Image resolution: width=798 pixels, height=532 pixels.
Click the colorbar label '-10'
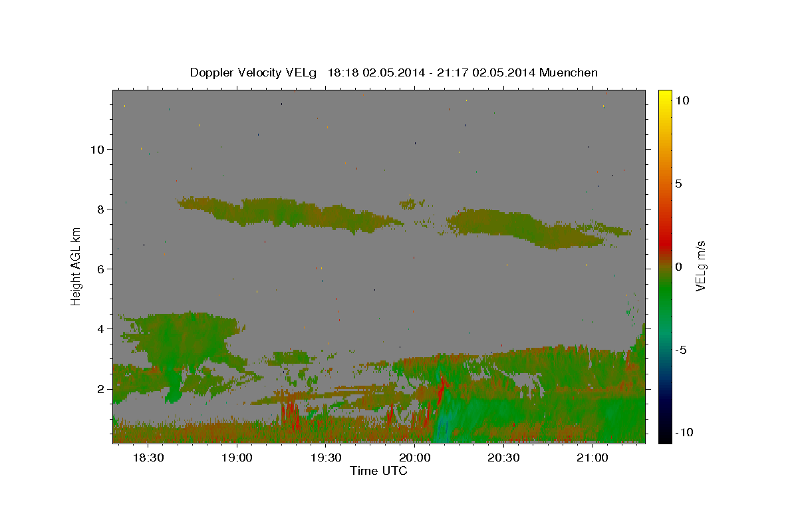[684, 433]
